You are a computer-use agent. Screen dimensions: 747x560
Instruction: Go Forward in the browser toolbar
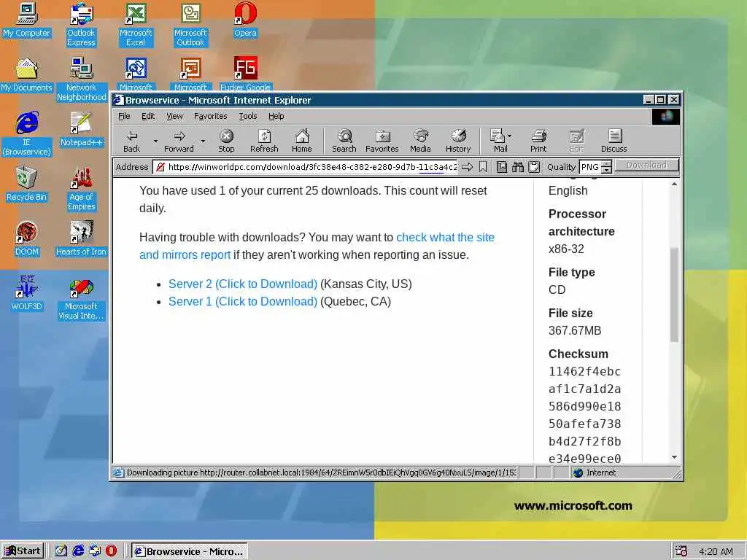click(x=179, y=141)
